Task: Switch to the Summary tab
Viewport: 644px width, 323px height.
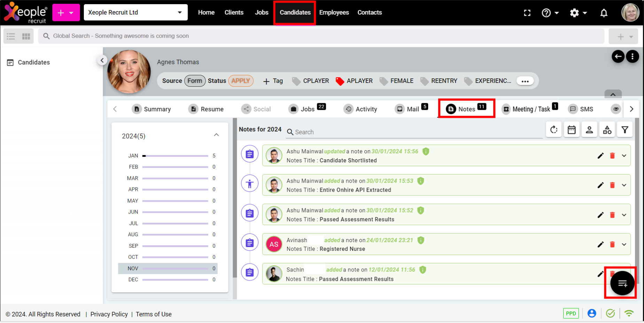Action: (x=151, y=109)
